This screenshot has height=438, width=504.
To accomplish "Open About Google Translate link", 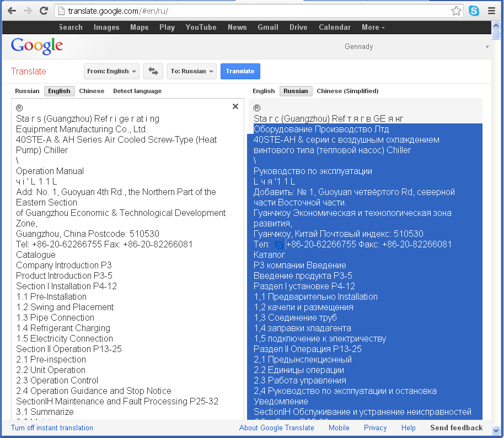I will click(276, 428).
